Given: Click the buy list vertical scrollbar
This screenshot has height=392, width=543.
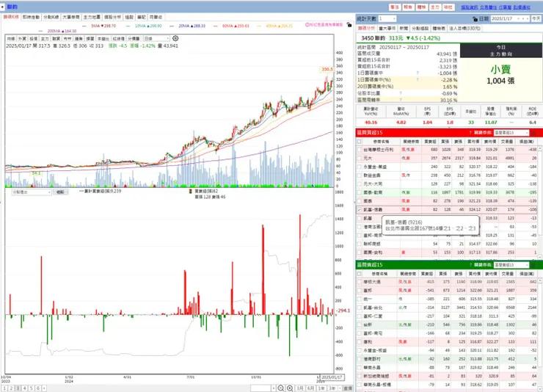Looking at the screenshot, I should 539,203.
